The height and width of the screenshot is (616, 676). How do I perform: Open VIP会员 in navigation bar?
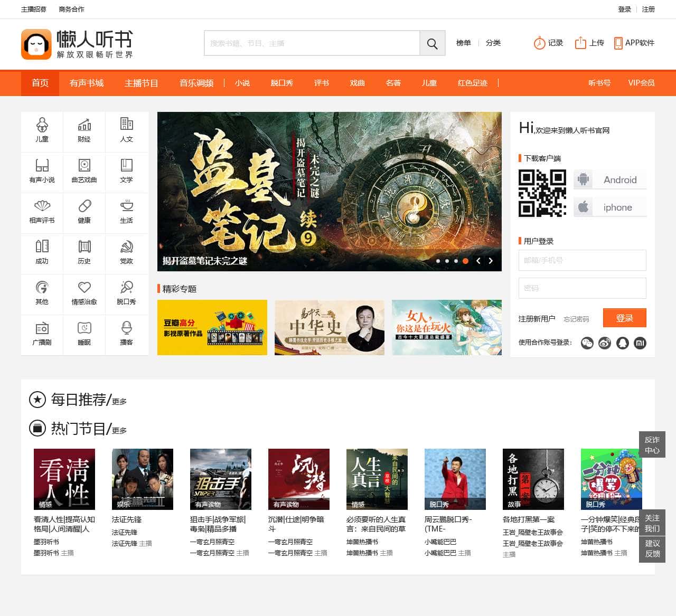[641, 83]
